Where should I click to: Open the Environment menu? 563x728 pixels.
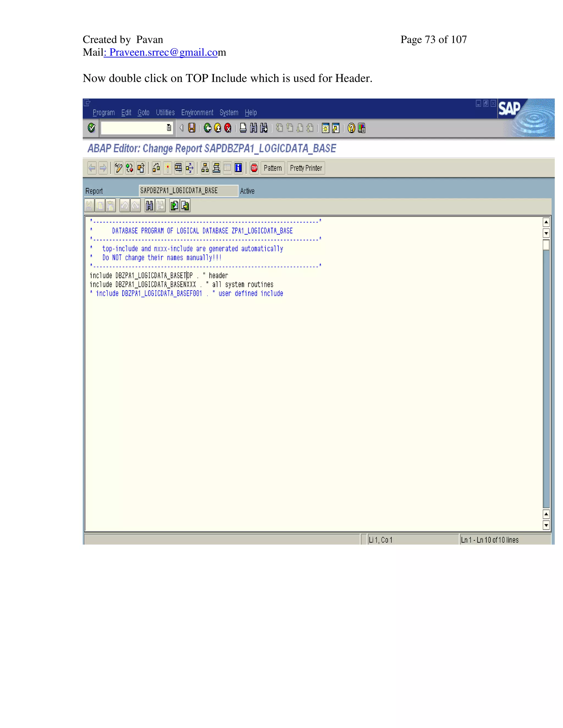[x=197, y=113]
